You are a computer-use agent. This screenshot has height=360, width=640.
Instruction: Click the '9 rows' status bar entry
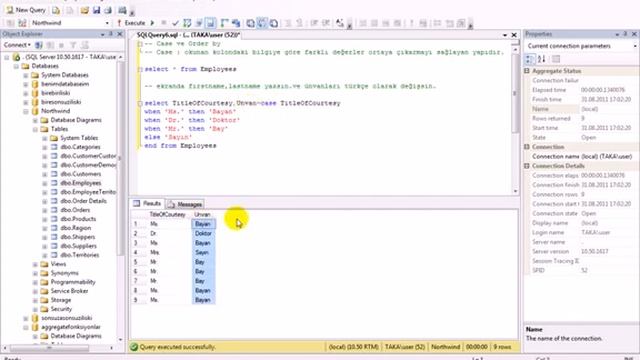(502, 347)
